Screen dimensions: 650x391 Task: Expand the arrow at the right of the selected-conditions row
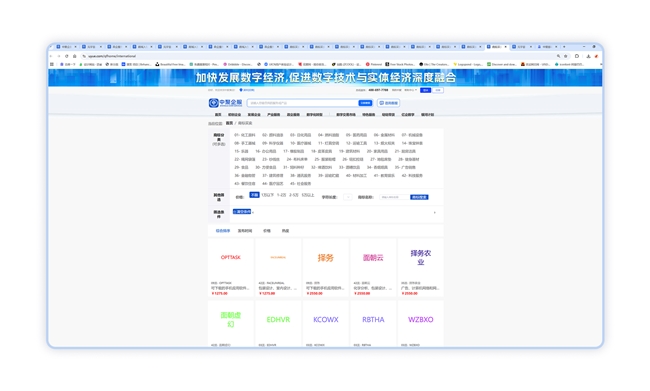[434, 213]
